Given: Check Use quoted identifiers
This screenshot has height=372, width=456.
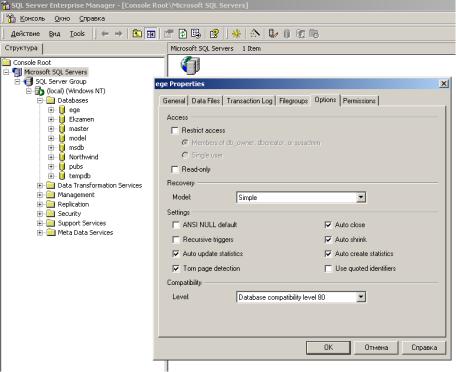Looking at the screenshot, I should [x=328, y=269].
